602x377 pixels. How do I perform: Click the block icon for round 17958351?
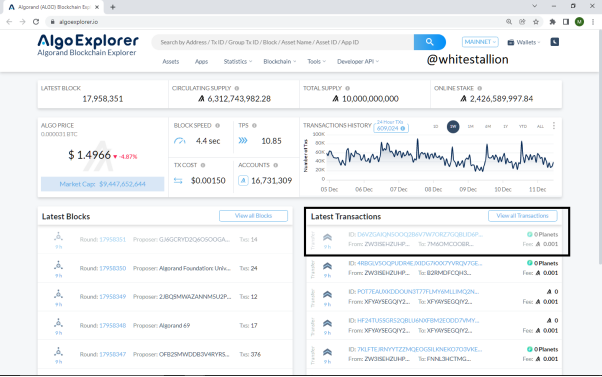(58, 237)
